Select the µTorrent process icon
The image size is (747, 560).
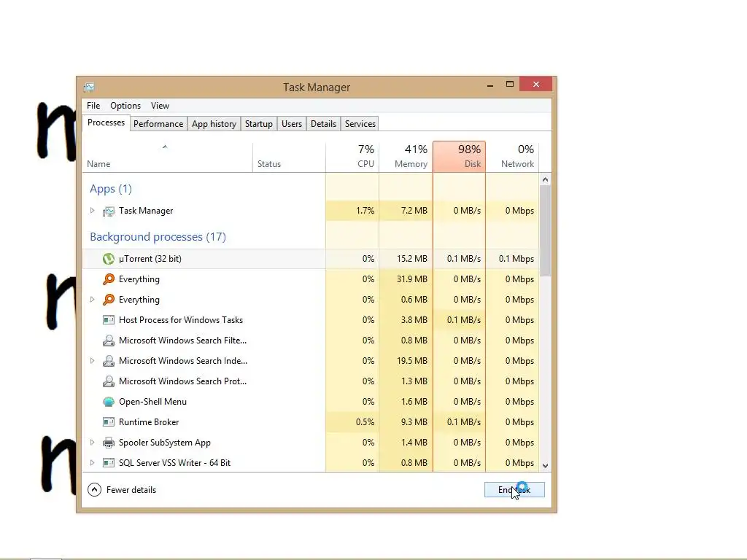tap(109, 259)
